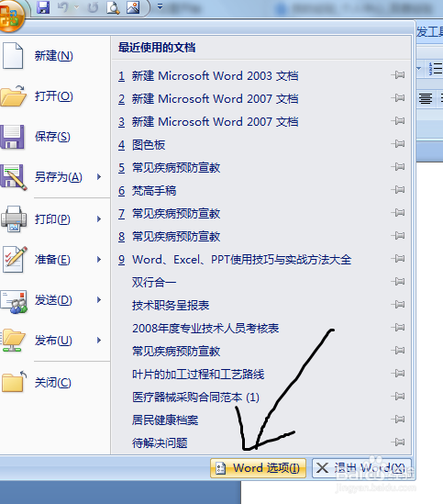
Task: Toggle pin for Word、Excel、PPT使用技巧 document
Action: 398,259
